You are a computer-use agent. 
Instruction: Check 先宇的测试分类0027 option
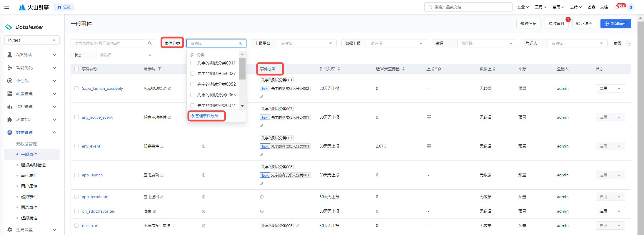click(192, 74)
